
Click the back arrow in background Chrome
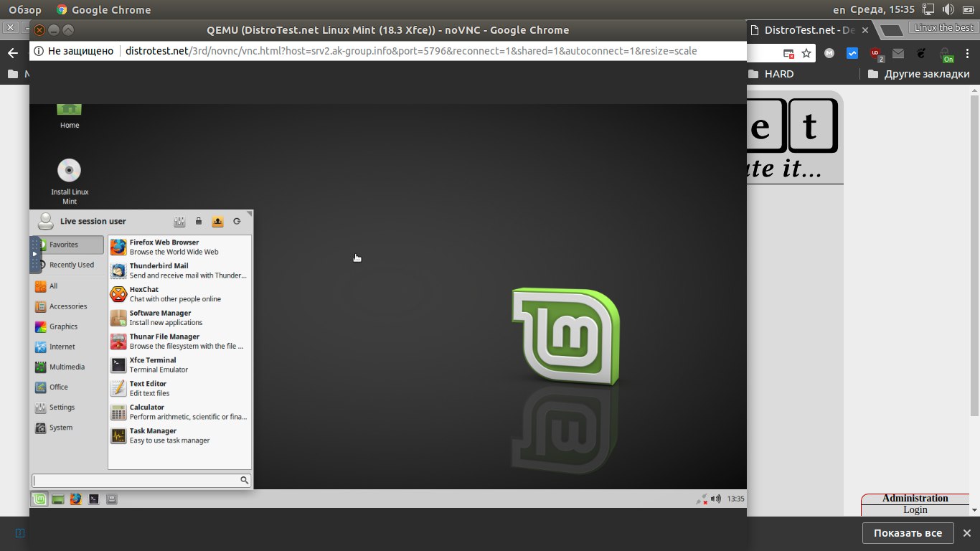[12, 53]
